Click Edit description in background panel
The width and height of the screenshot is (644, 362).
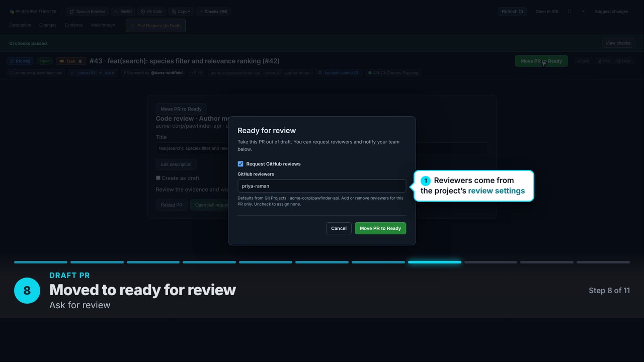176,164
